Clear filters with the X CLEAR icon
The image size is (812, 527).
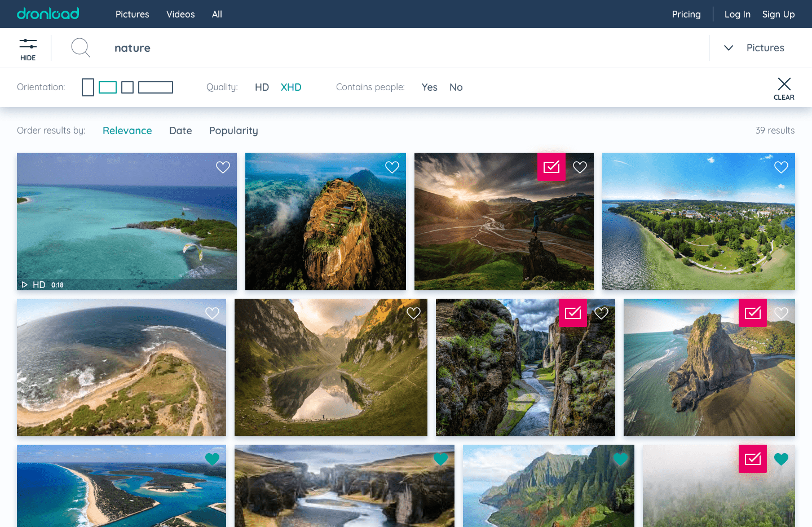[784, 88]
